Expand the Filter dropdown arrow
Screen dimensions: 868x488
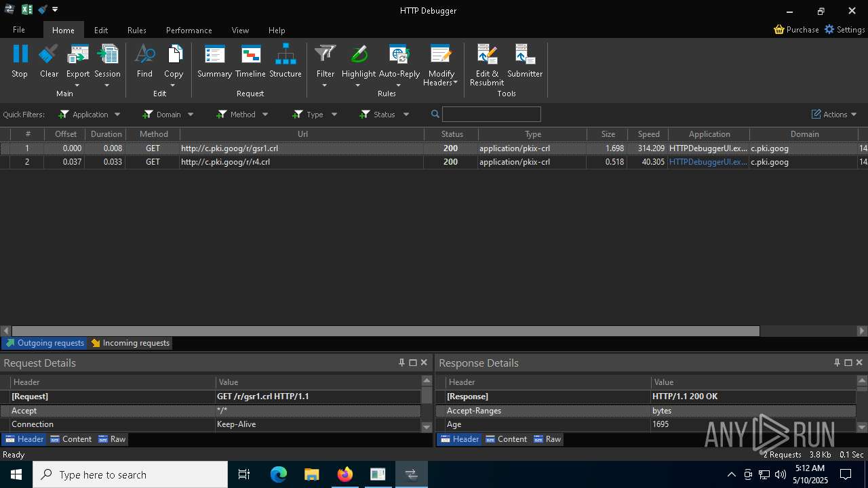click(x=324, y=85)
